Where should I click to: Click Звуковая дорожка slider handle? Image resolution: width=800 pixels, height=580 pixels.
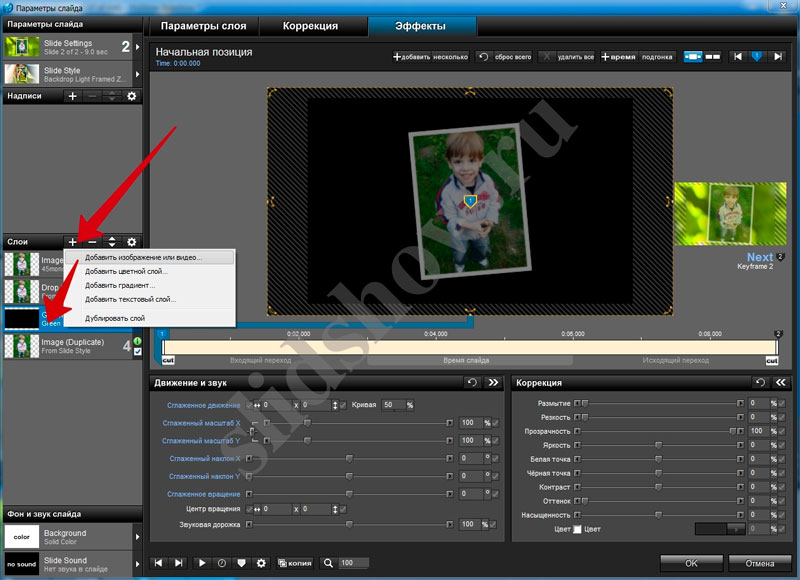pos(349,524)
